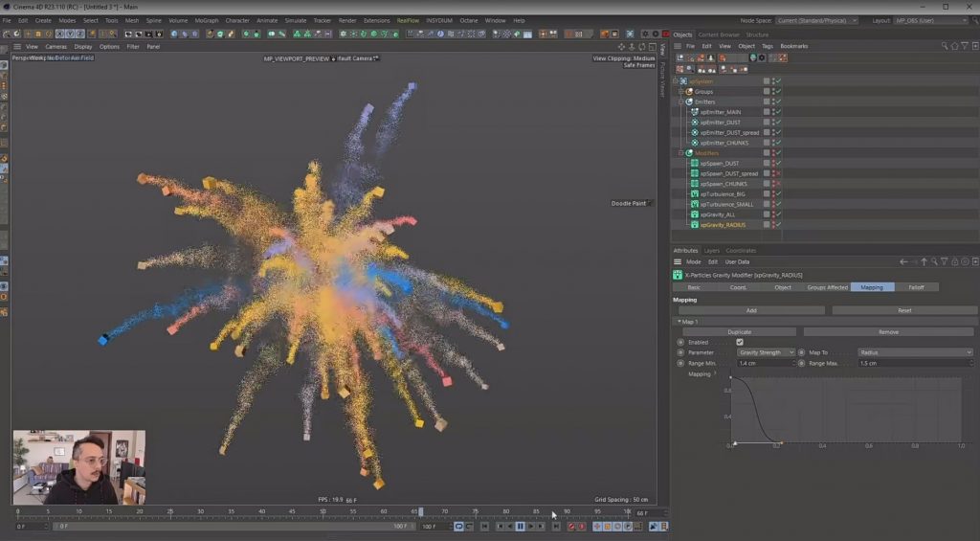This screenshot has height=541, width=980.
Task: Collapse the Emitters tree node
Action: (681, 101)
